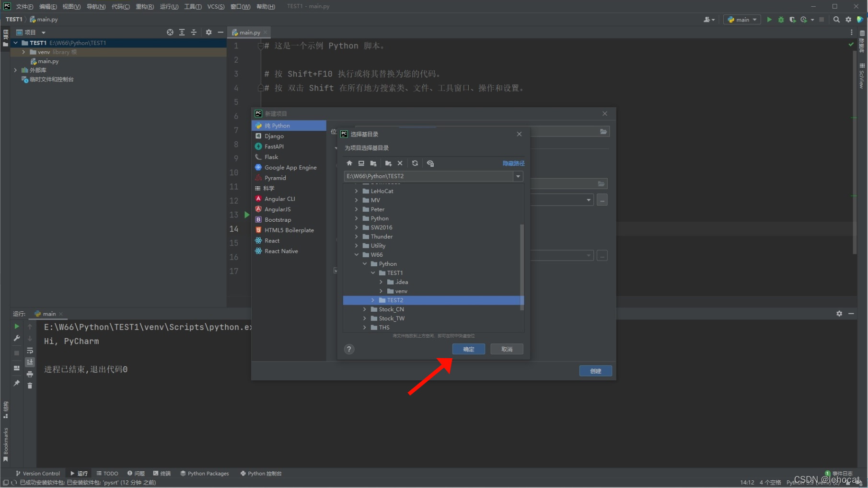This screenshot has height=488, width=868.
Task: Collapse all in the project panel
Action: 194,32
